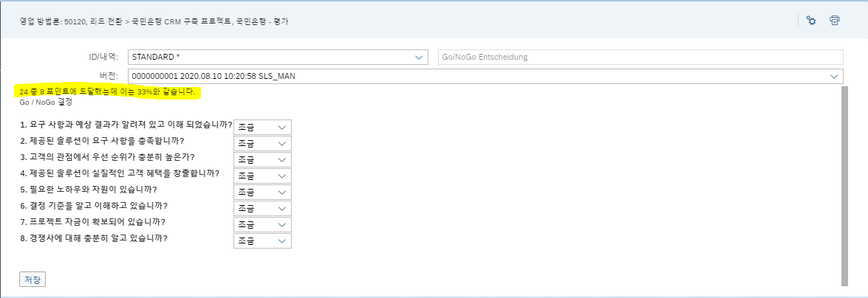The width and height of the screenshot is (868, 298).
Task: Open the dropdown for question 6 결정 기준
Action: (x=262, y=209)
